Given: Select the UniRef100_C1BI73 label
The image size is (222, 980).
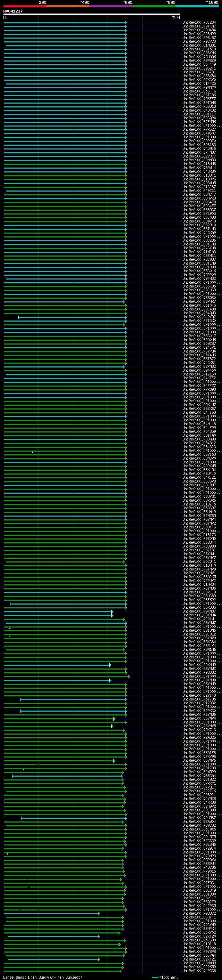Looking at the screenshot, I should click(x=199, y=535).
